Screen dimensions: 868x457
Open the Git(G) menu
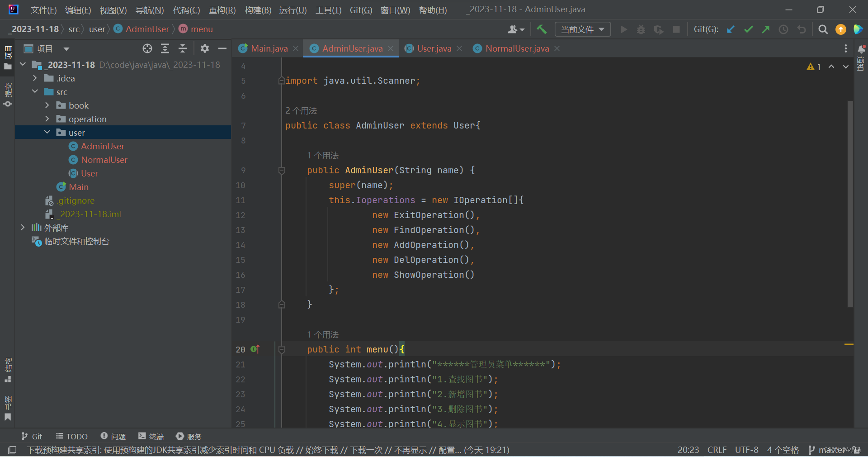pos(361,10)
